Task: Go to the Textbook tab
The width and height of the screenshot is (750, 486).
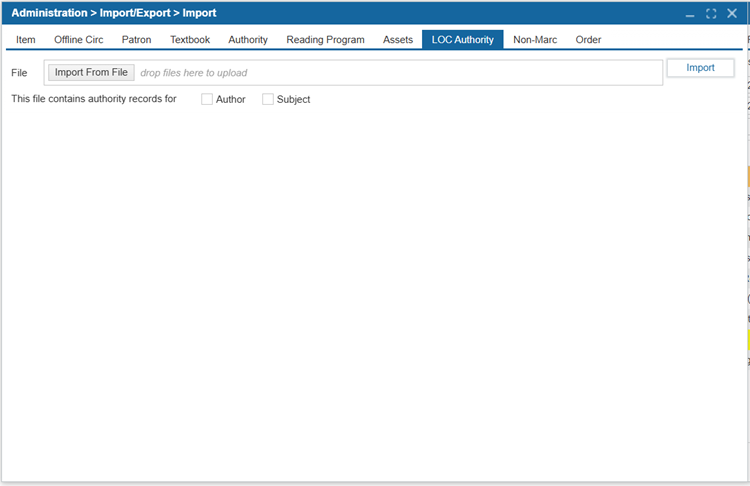Action: coord(190,40)
